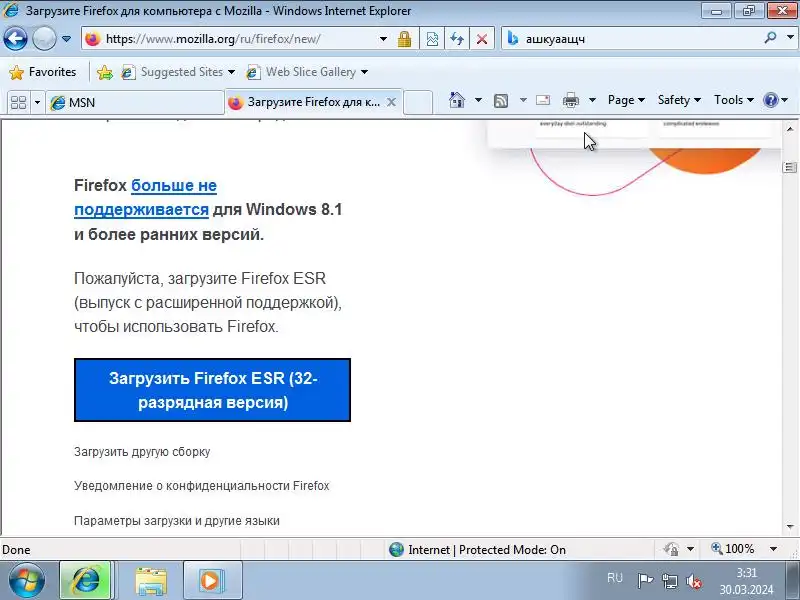Open search provider dropdown arrow
The image size is (800, 600).
[x=790, y=38]
